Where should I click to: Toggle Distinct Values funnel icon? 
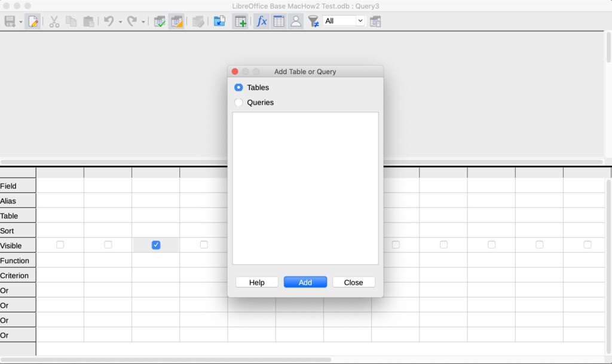313,21
